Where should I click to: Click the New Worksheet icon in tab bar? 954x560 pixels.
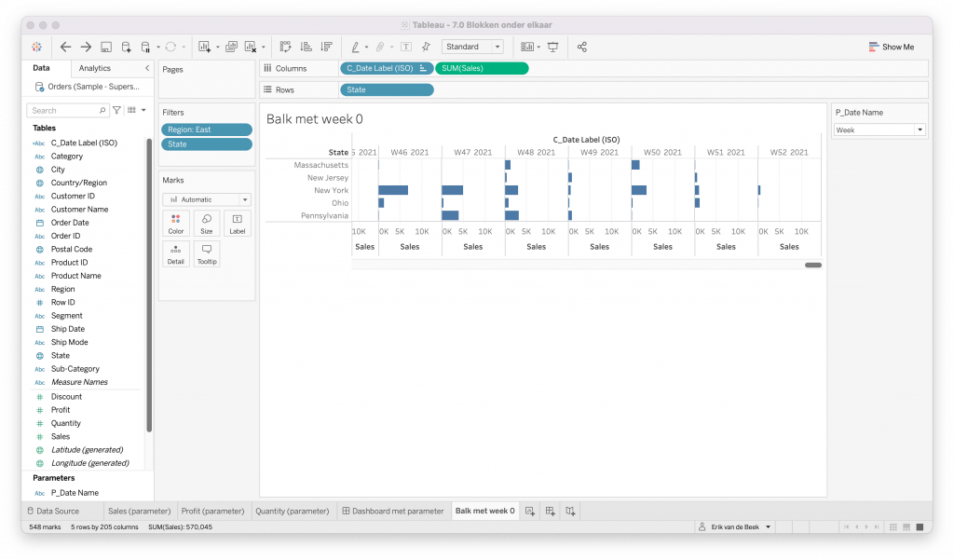[x=529, y=511]
